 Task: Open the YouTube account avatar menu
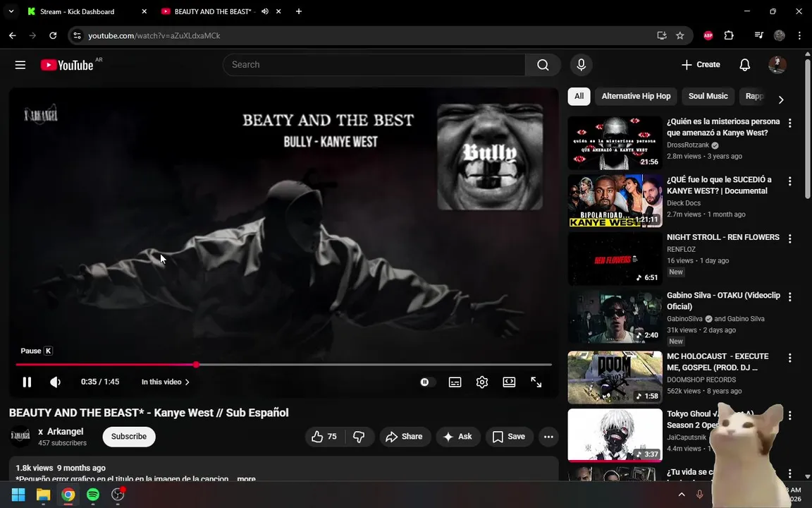click(777, 65)
